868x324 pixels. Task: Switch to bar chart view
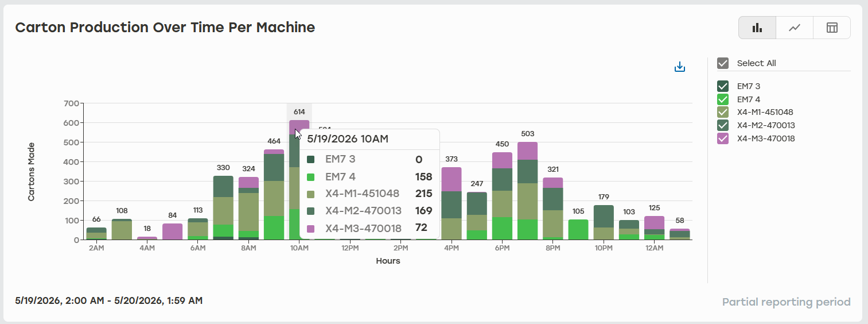(757, 28)
